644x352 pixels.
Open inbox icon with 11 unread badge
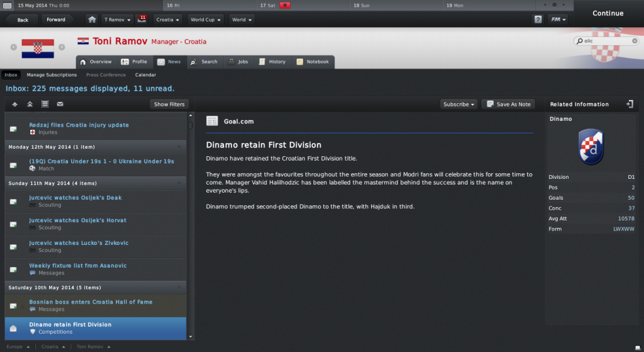tap(142, 19)
